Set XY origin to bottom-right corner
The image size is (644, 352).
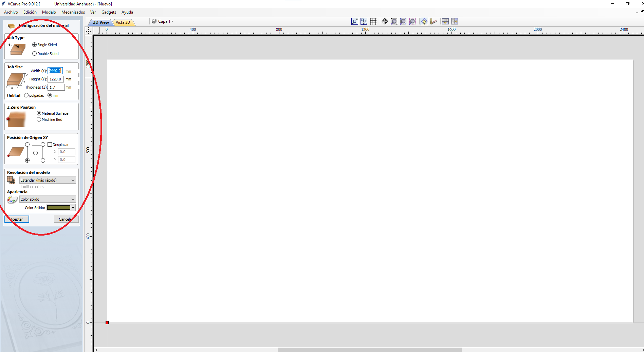[43, 160]
